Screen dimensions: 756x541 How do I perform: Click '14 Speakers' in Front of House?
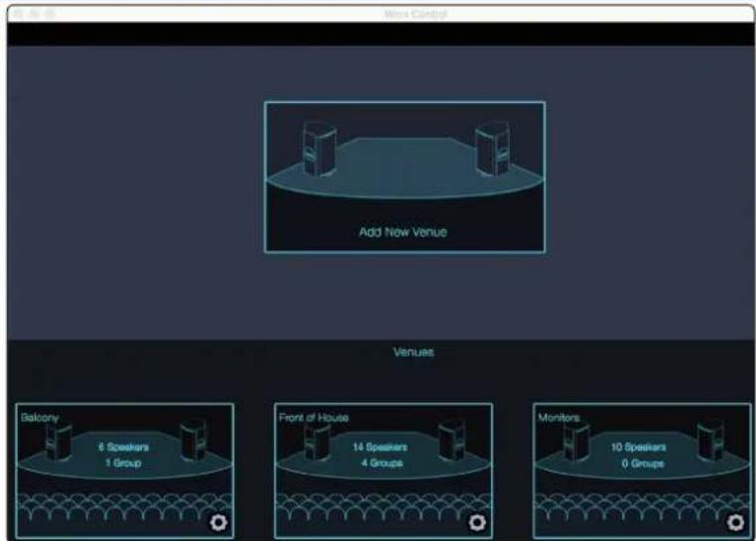[x=380, y=447]
